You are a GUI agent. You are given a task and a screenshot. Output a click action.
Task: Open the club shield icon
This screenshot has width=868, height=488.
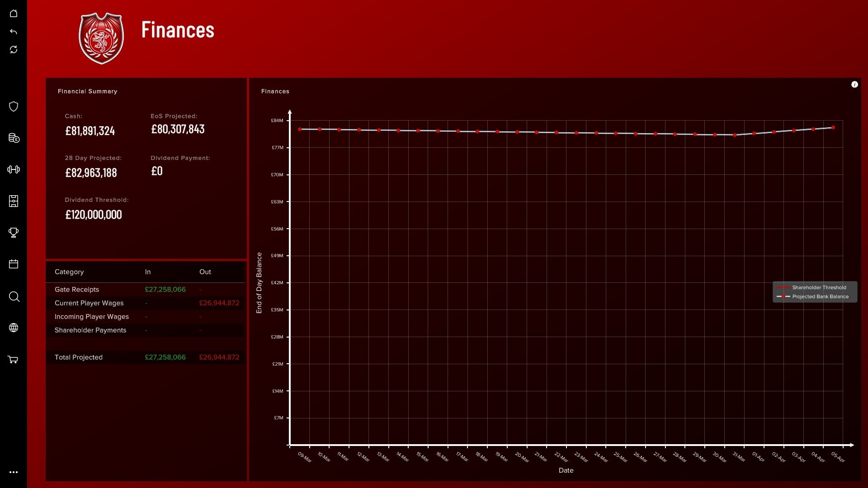14,107
